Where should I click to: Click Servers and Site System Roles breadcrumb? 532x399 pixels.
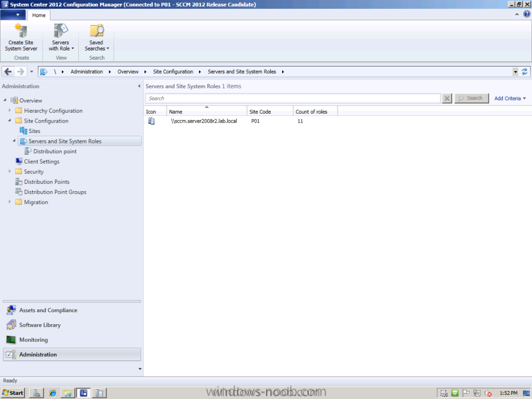coord(242,72)
